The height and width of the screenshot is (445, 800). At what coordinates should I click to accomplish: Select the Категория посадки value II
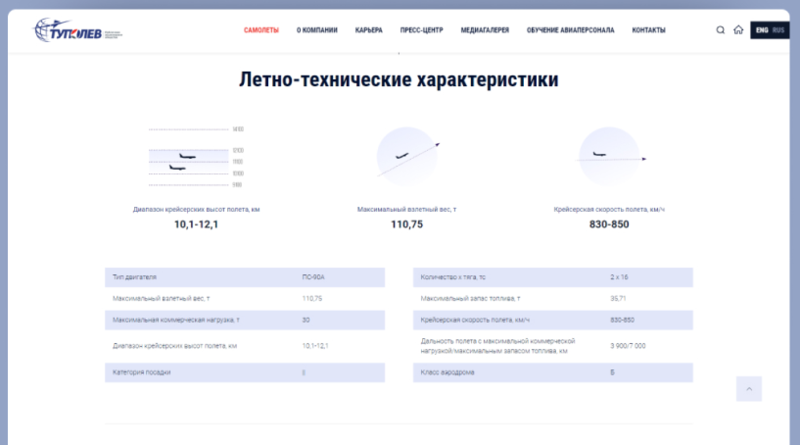(x=304, y=373)
